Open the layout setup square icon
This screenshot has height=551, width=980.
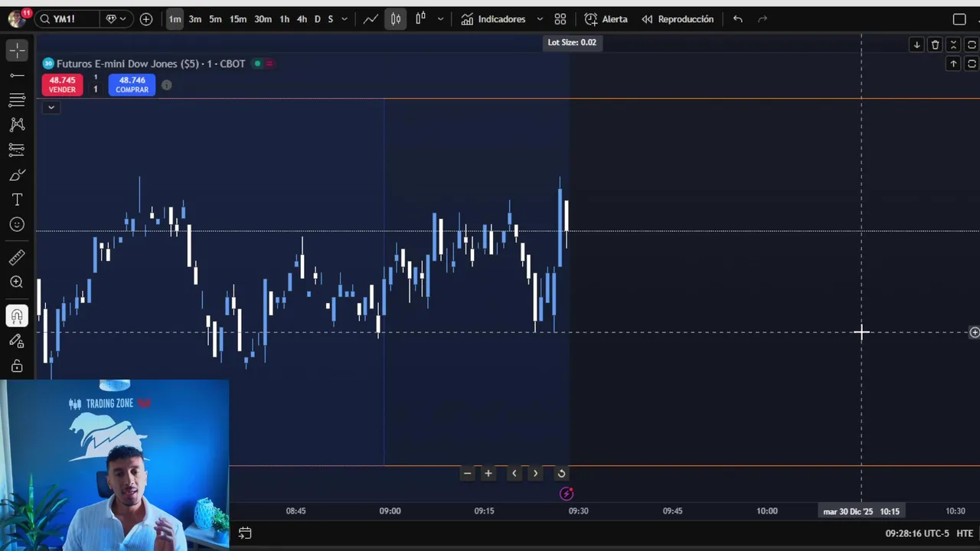pos(959,19)
